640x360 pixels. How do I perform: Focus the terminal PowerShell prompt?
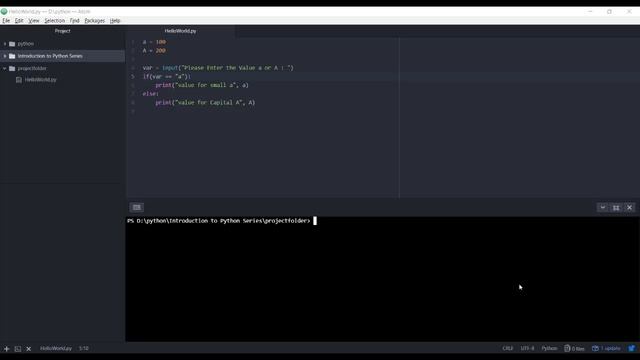219,221
